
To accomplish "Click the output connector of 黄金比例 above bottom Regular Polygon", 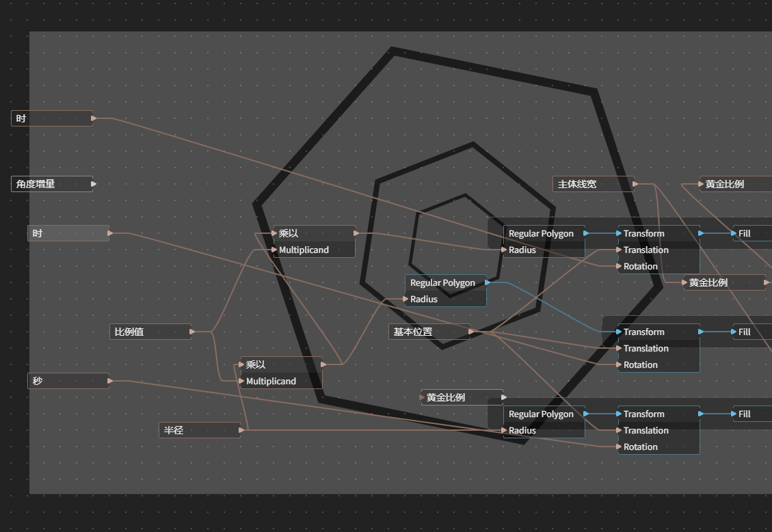I will pos(504,397).
